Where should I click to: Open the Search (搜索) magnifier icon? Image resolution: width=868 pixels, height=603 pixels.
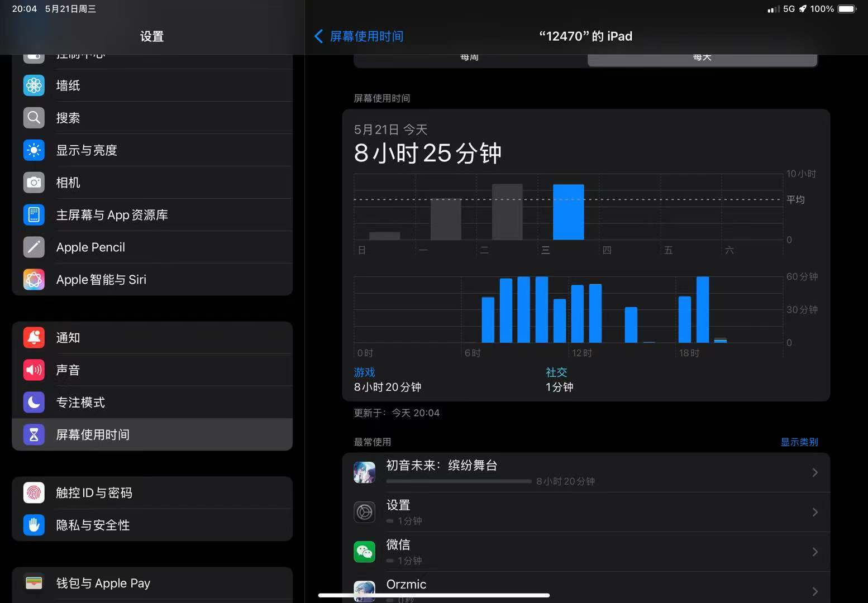click(x=34, y=118)
